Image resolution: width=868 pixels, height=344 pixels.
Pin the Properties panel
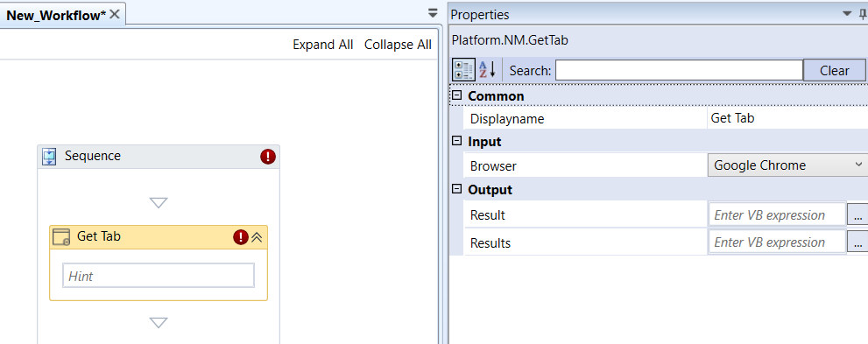pos(862,15)
